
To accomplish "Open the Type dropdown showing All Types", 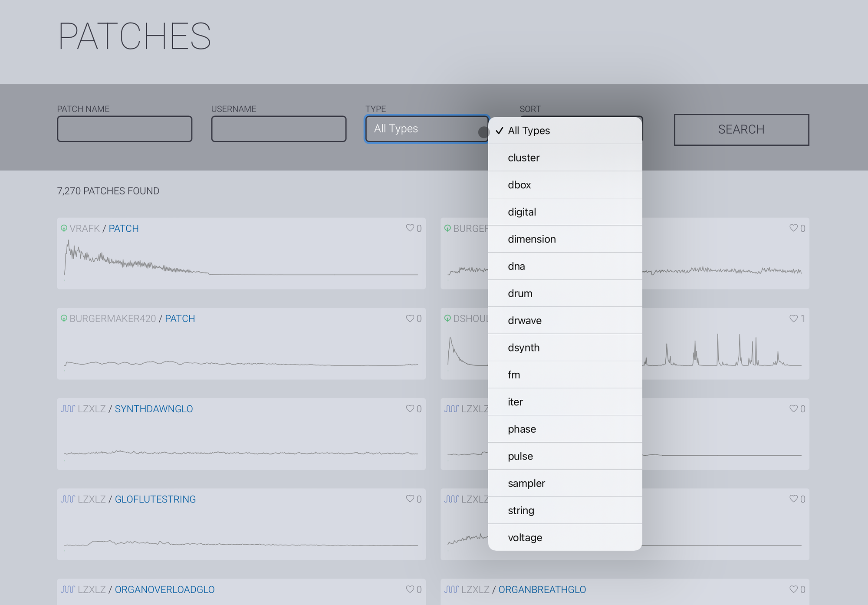I will (427, 129).
